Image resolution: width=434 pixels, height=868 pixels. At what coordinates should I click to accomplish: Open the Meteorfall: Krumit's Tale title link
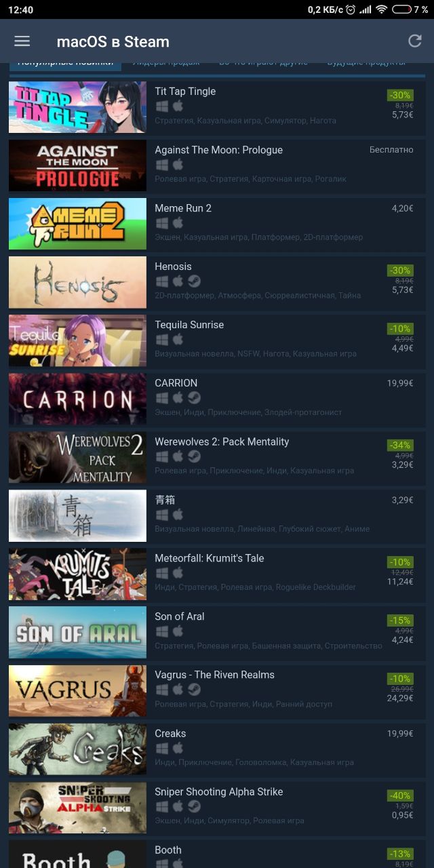pos(210,558)
